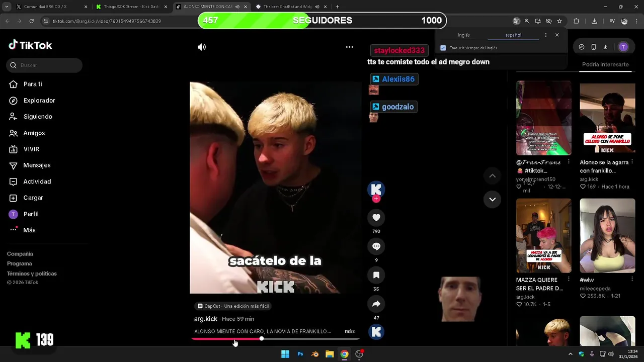Click the TikTok logo

point(30,45)
